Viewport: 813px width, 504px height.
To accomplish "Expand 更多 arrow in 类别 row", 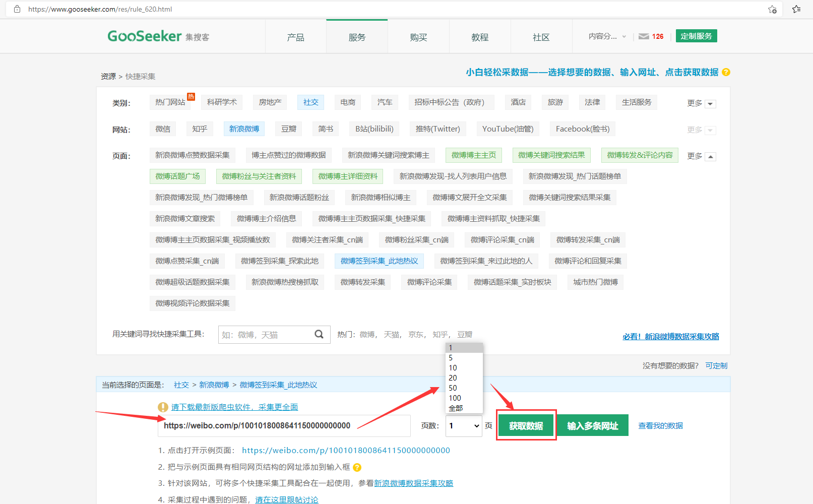I will 710,104.
